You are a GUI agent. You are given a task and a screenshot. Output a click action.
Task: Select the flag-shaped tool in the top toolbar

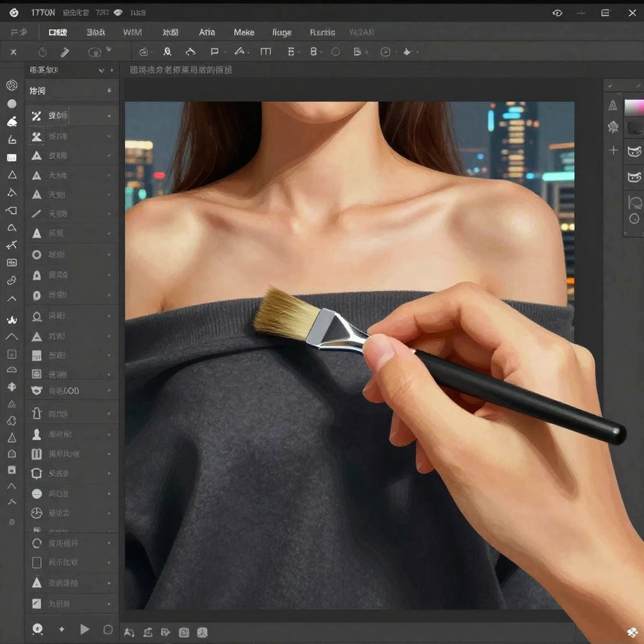pyautogui.click(x=214, y=52)
